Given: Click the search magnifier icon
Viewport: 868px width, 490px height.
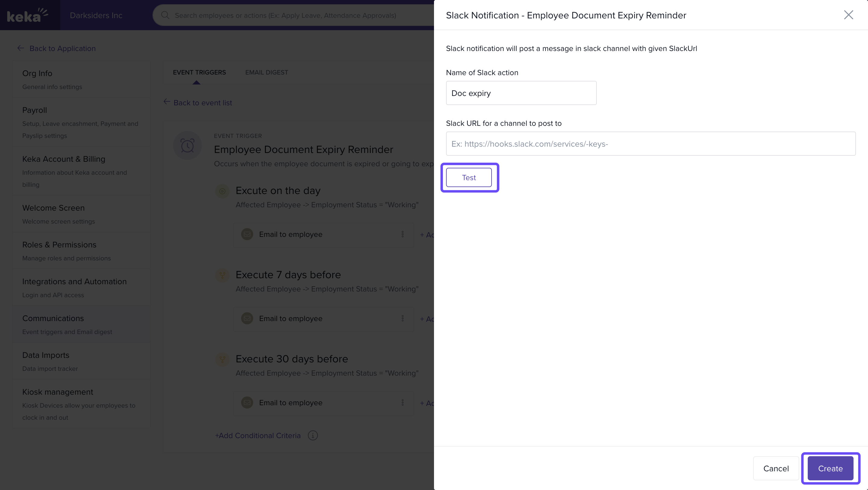Looking at the screenshot, I should coord(165,15).
